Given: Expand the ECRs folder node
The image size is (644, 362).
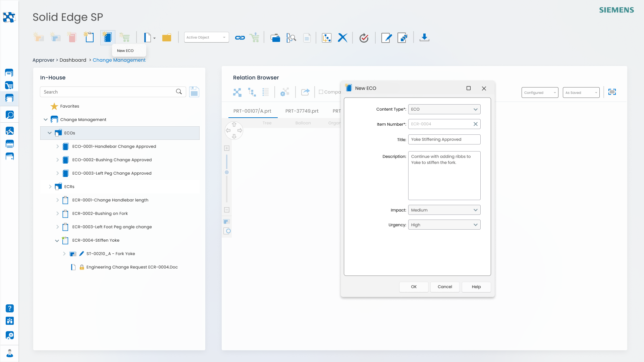Looking at the screenshot, I should point(50,187).
